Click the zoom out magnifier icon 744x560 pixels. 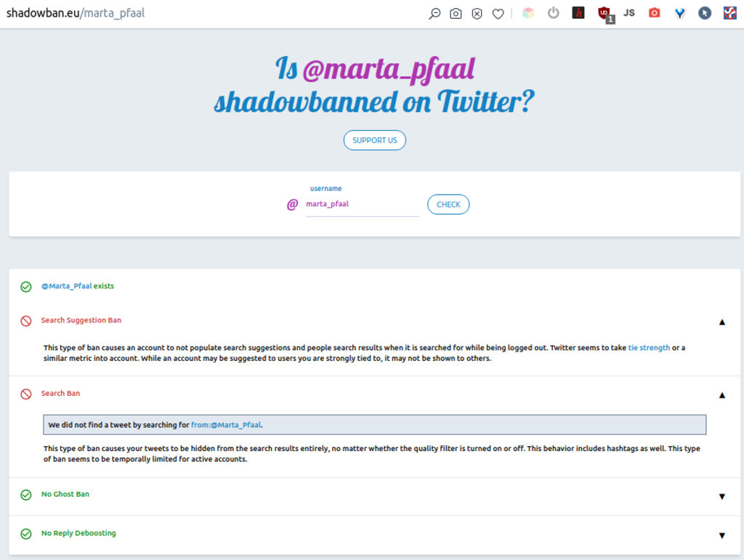pyautogui.click(x=434, y=13)
